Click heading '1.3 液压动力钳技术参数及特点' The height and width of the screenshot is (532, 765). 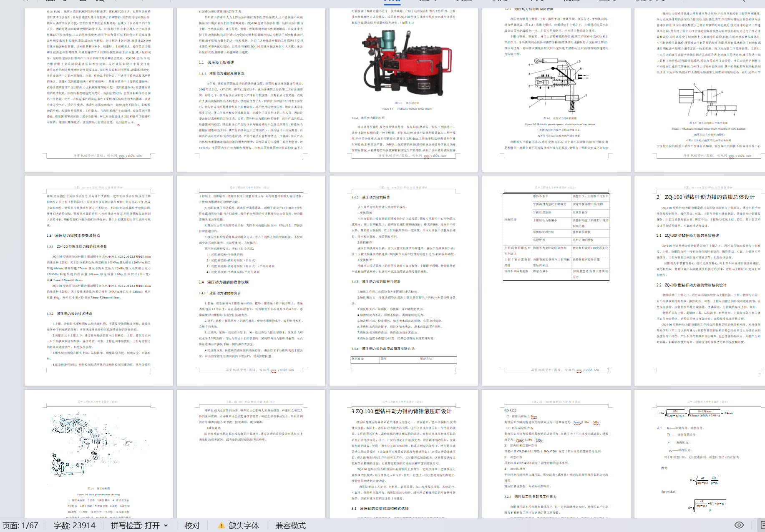tap(73, 236)
